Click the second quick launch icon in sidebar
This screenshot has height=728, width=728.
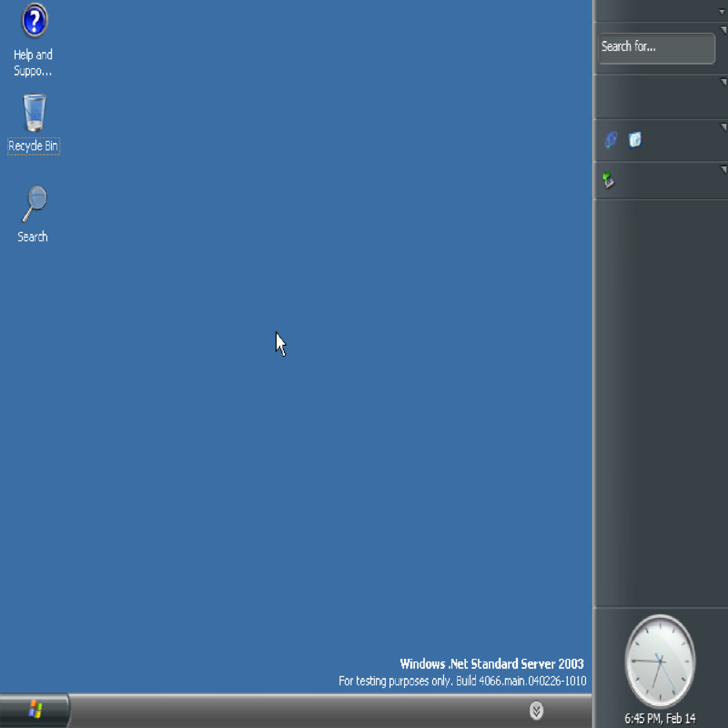pos(635,140)
